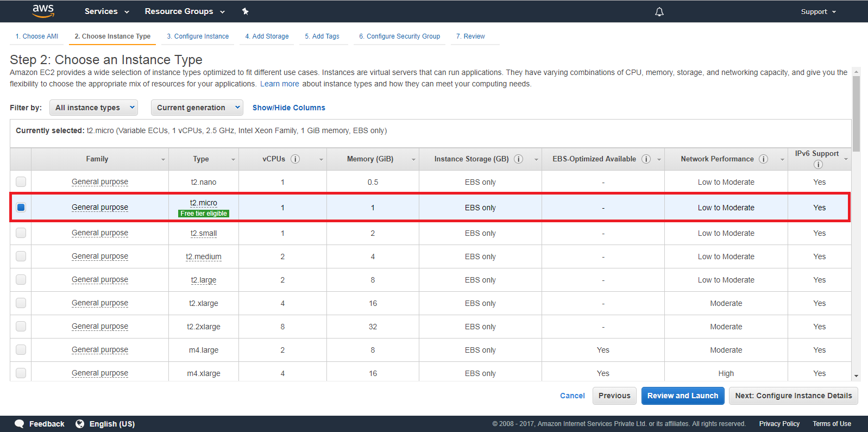Open the All instance types filter dropdown
The image size is (868, 432).
pyautogui.click(x=93, y=108)
